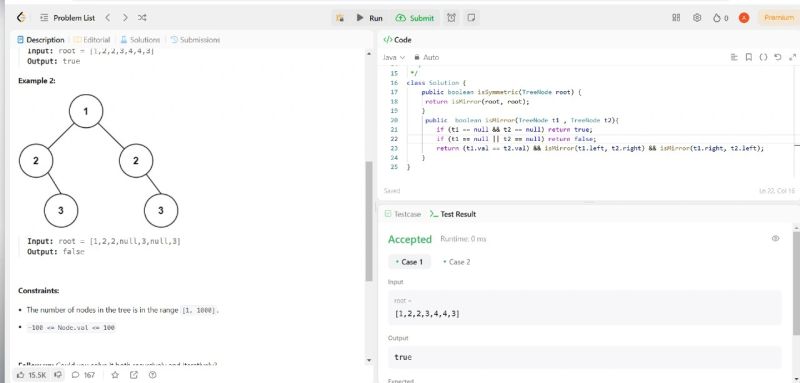Select Case 2 result
This screenshot has height=383, width=800.
click(457, 262)
